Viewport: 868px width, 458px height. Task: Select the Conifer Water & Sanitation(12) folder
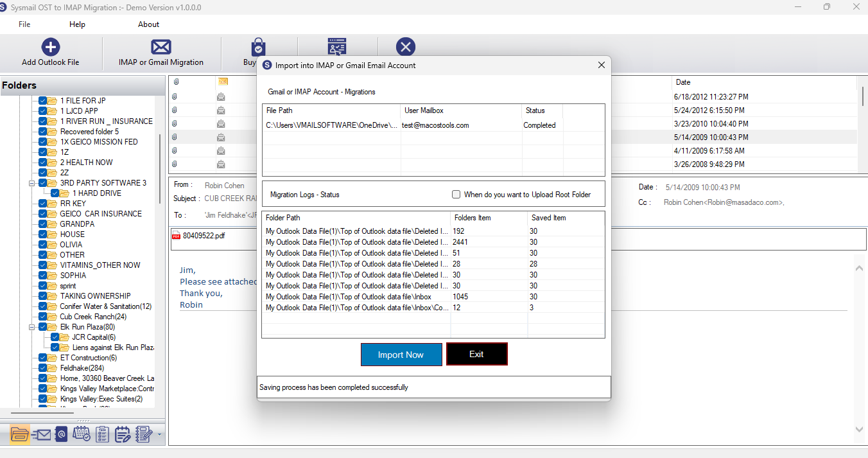coord(106,306)
